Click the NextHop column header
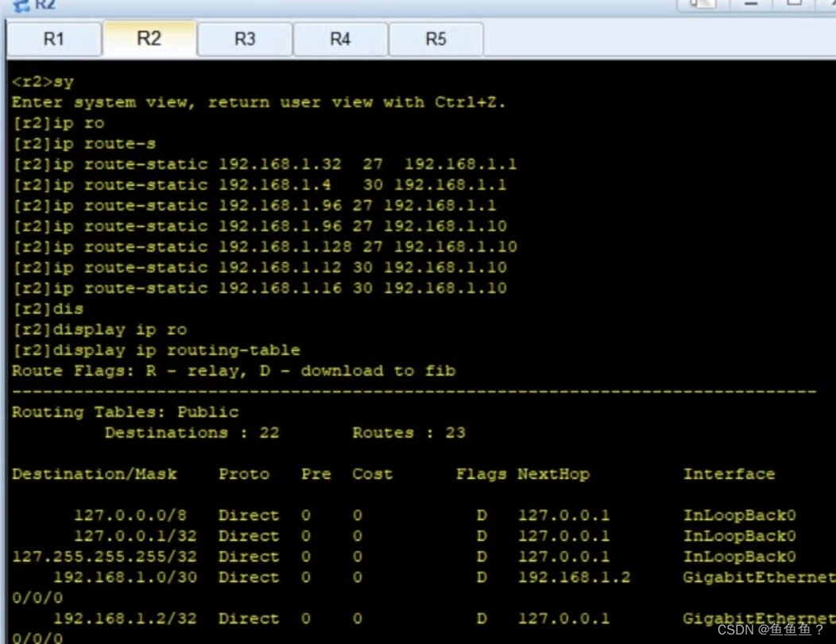 553,474
